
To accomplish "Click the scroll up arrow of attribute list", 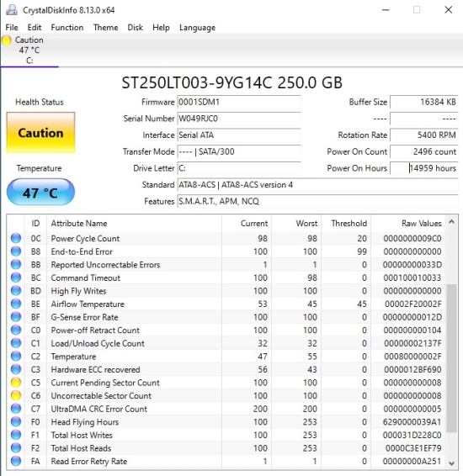I will coord(452,222).
